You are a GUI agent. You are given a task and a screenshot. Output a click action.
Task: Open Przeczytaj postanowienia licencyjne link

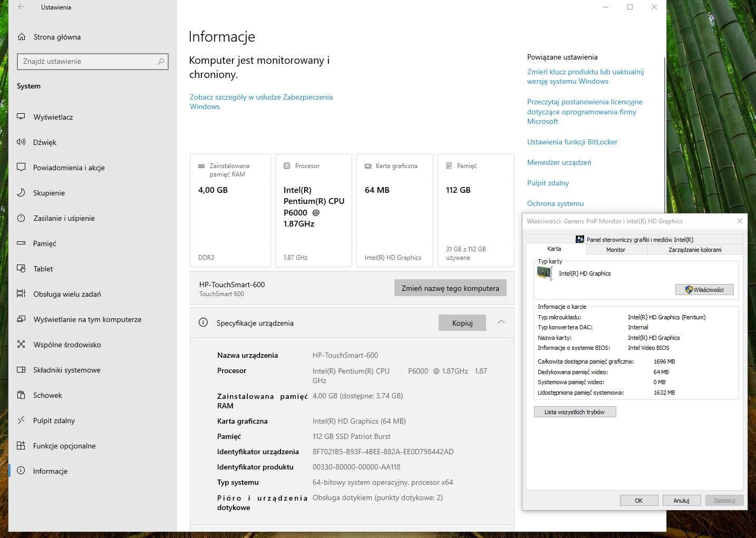(x=585, y=112)
